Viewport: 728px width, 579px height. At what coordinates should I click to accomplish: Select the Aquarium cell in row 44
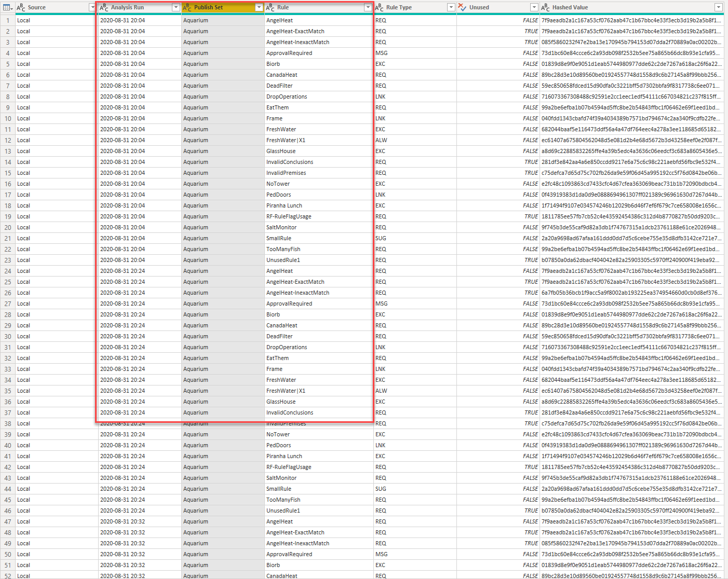coord(223,489)
